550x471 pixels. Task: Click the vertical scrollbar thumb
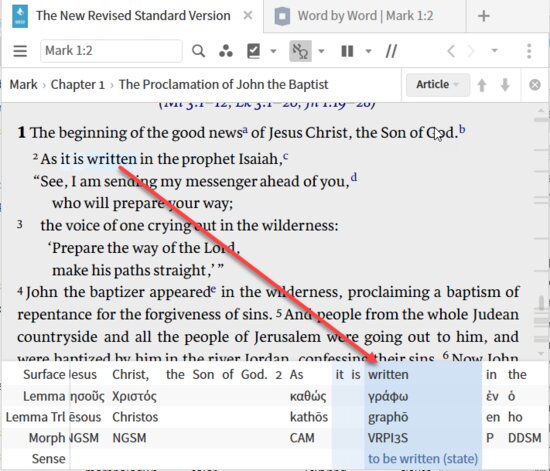click(541, 303)
